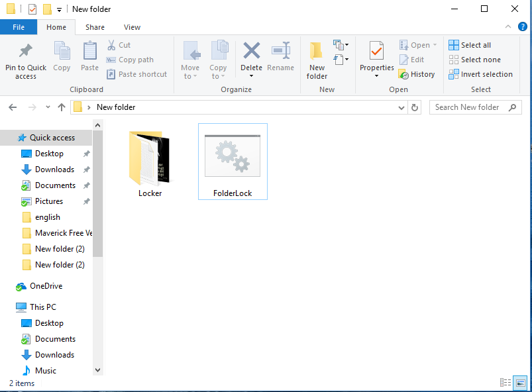532x392 pixels.
Task: Click the Delete icon in Organize group
Action: [x=251, y=58]
